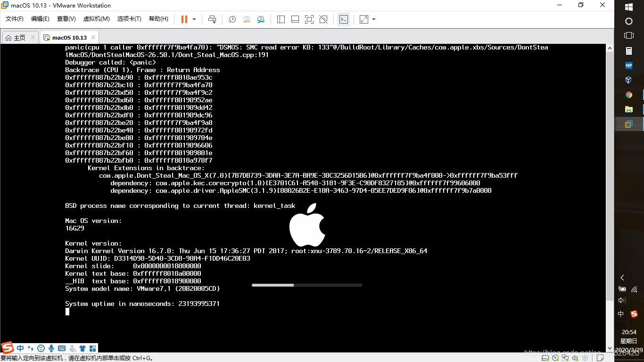Revert the virtual machine to its snapshot
Viewport: 644px width, 362px height.
[247, 19]
